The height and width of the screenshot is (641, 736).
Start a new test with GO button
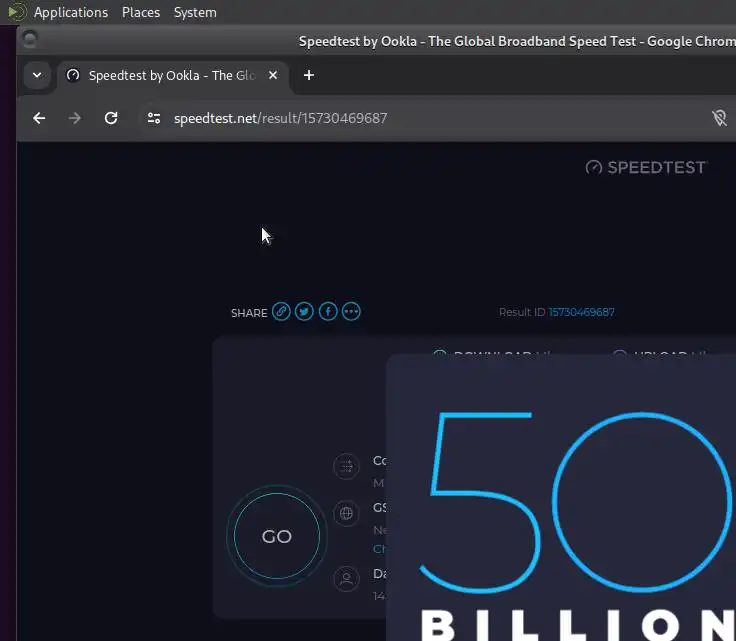(x=277, y=536)
